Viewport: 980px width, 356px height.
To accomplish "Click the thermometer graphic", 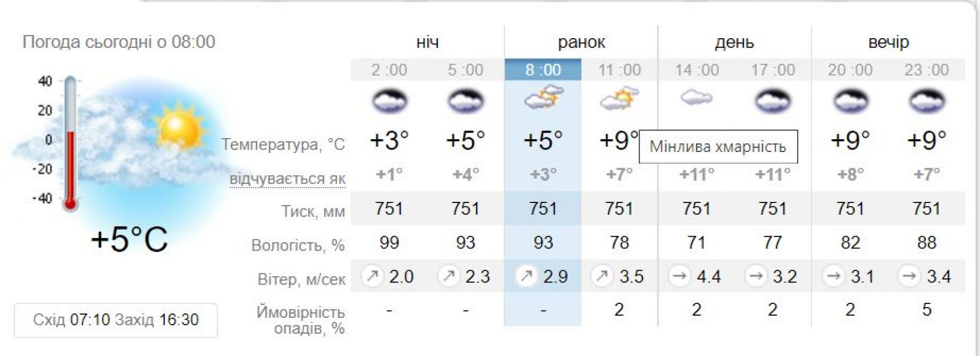I will (70, 143).
